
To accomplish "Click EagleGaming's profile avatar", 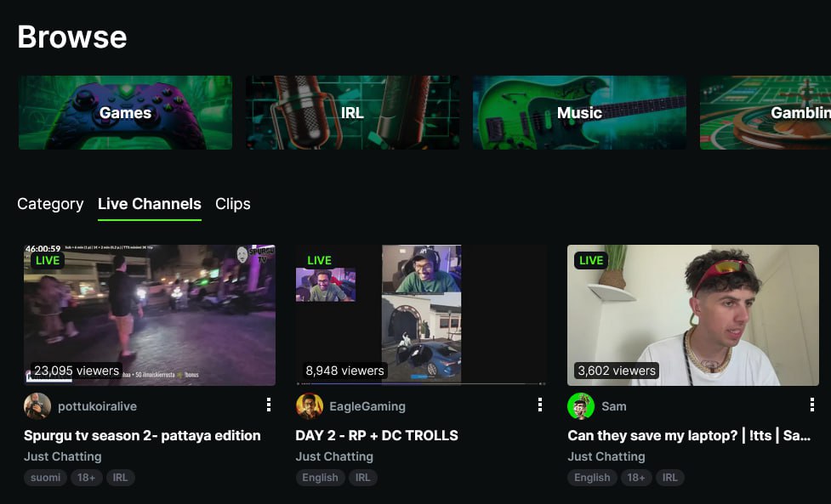I will (310, 406).
